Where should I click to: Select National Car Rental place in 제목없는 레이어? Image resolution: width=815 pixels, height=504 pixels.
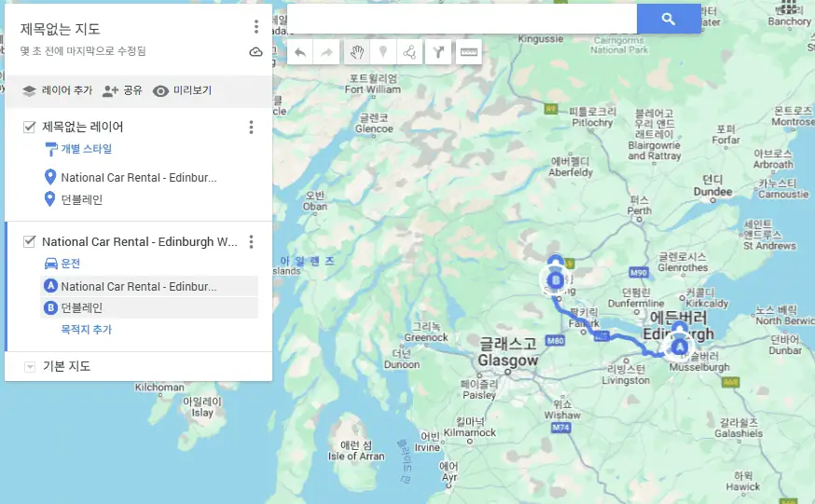pos(139,178)
